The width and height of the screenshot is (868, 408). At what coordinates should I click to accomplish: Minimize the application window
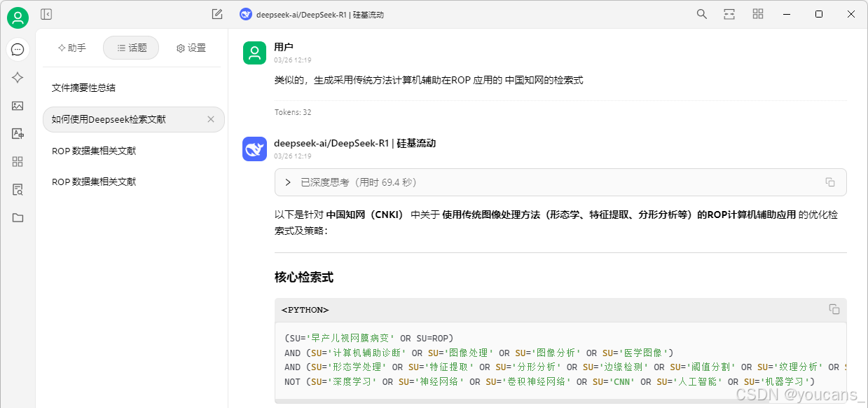pos(787,14)
